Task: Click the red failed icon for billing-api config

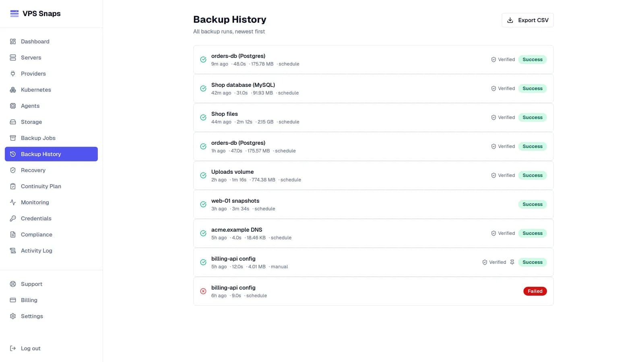Action: pos(203,291)
